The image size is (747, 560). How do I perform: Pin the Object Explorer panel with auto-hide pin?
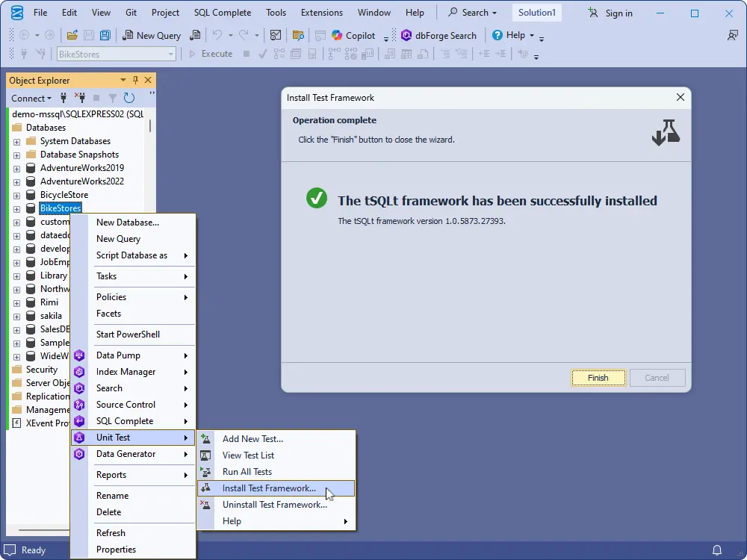[135, 81]
